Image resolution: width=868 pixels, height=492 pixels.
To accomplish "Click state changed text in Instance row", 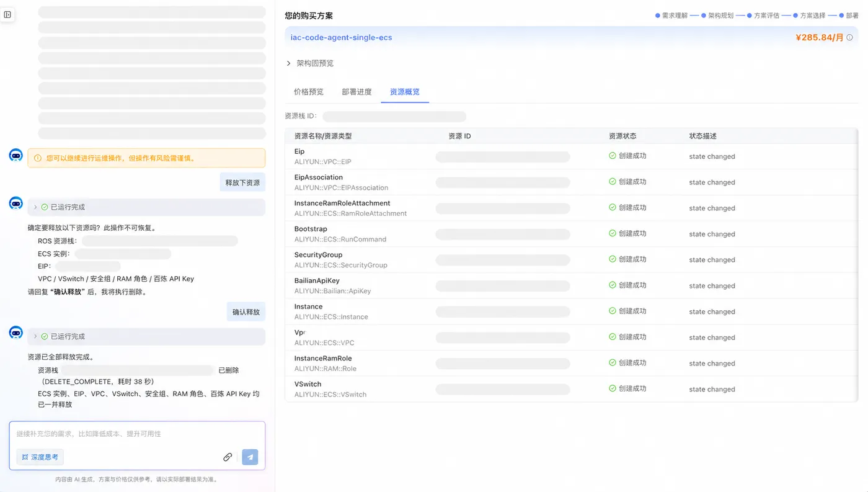I will tap(712, 312).
